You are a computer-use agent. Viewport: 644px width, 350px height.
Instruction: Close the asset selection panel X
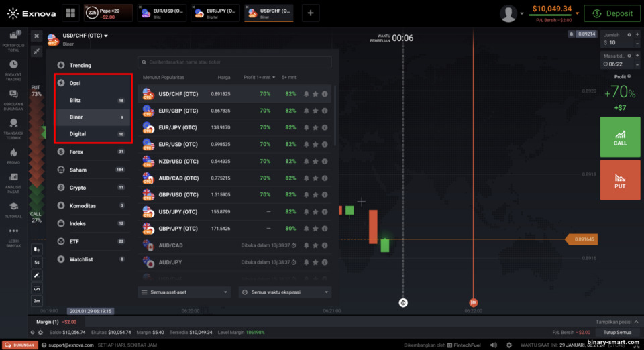pyautogui.click(x=36, y=36)
